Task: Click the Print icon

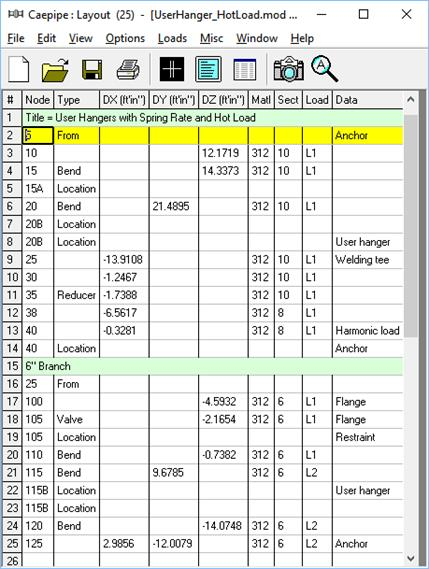Action: 128,69
